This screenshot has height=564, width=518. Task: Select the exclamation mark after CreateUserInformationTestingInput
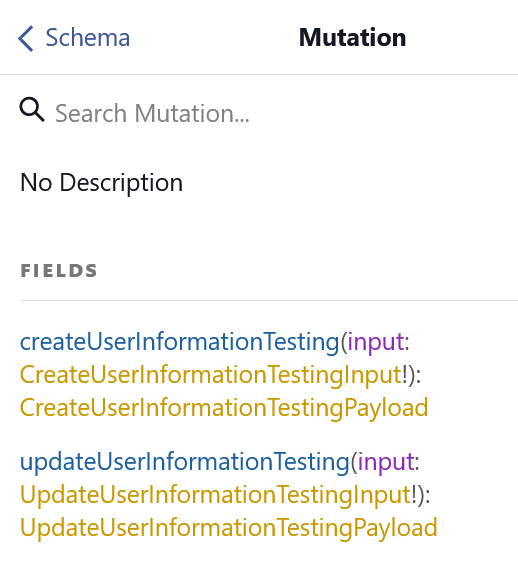pyautogui.click(x=405, y=375)
